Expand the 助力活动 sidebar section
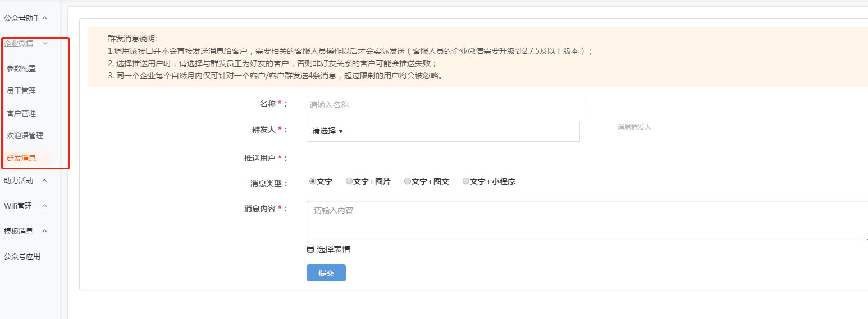Viewport: 868px width, 319px height. coord(26,181)
